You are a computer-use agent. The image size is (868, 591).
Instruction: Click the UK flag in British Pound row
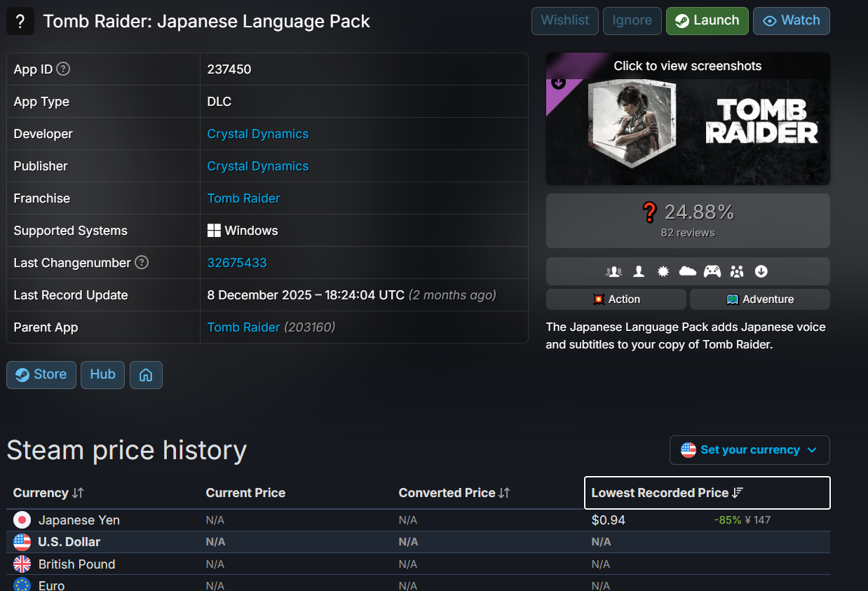22,564
